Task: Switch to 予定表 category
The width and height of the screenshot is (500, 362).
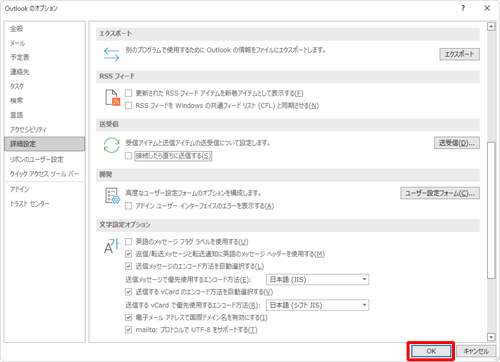Action: pos(45,58)
